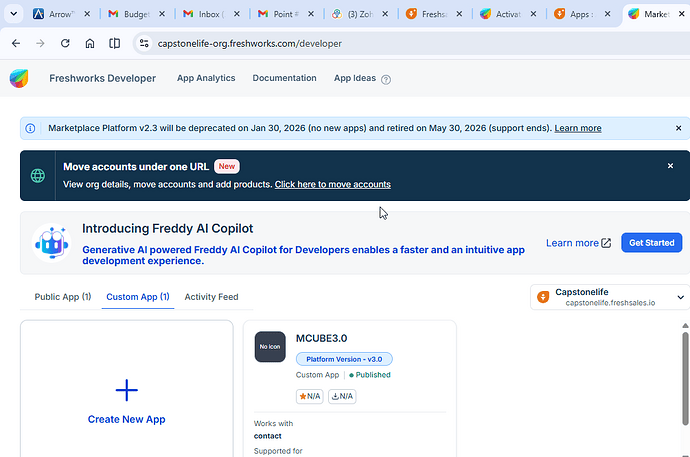The image size is (690, 457).
Task: Reload the current page
Action: point(65,43)
